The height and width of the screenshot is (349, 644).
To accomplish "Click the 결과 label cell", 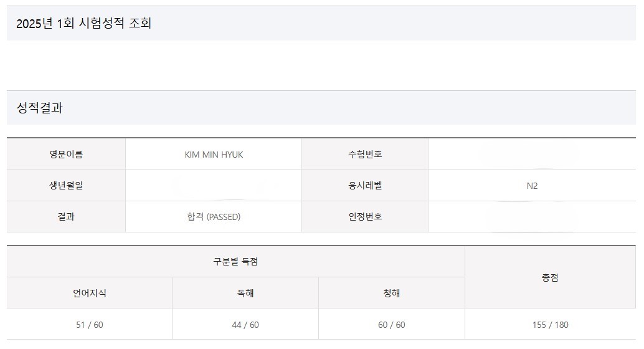I will 66,217.
